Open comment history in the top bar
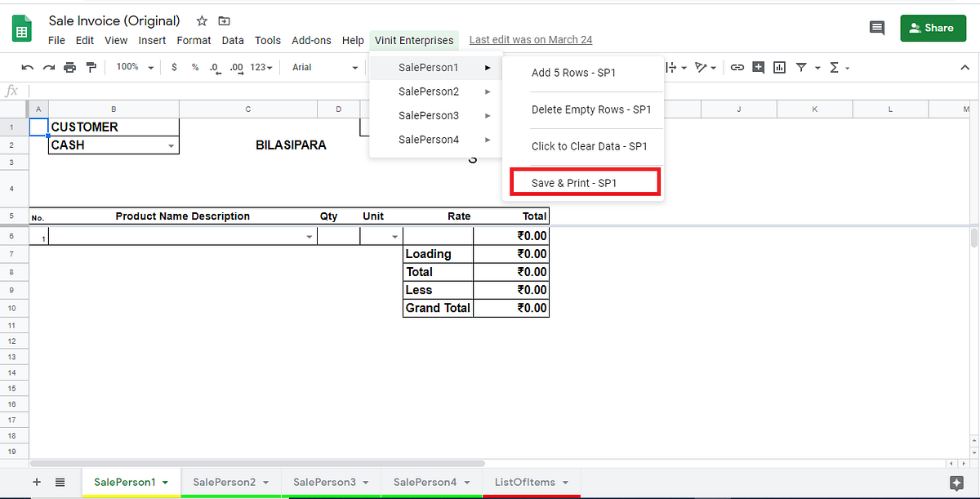Image resolution: width=980 pixels, height=499 pixels. [x=876, y=28]
